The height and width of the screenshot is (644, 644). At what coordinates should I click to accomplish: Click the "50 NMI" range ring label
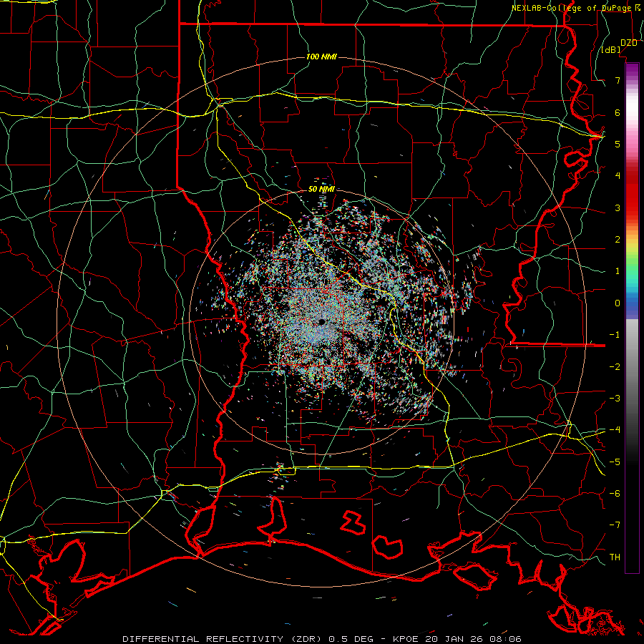point(321,189)
